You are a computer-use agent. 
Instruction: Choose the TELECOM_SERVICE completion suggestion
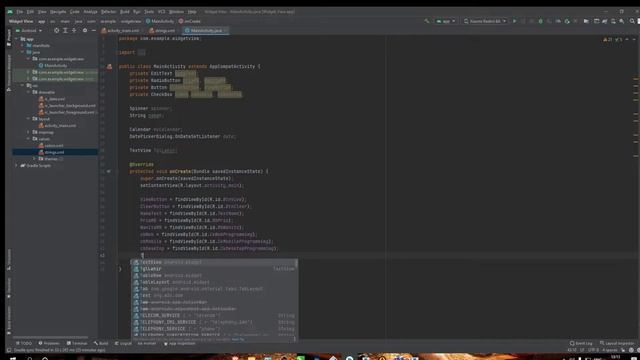214,316
